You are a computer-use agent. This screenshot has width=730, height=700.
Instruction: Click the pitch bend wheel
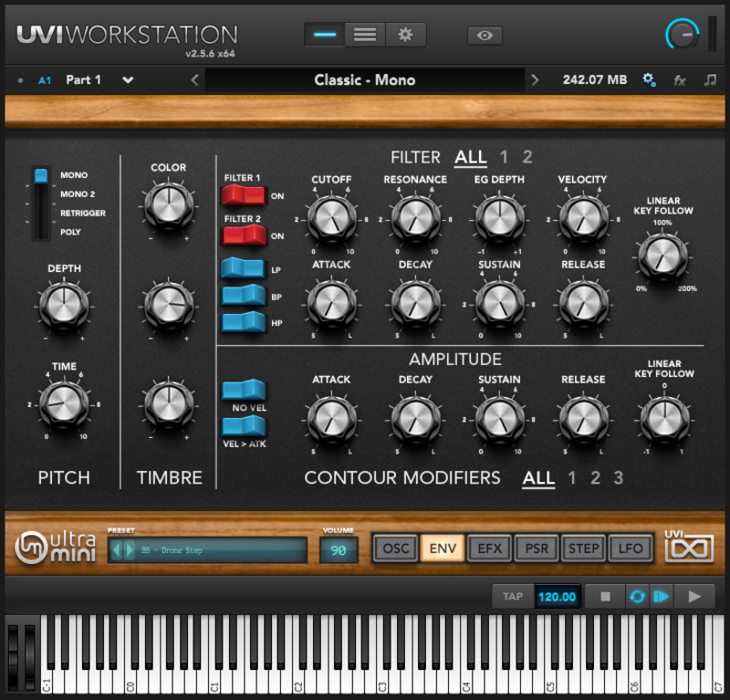click(13, 657)
